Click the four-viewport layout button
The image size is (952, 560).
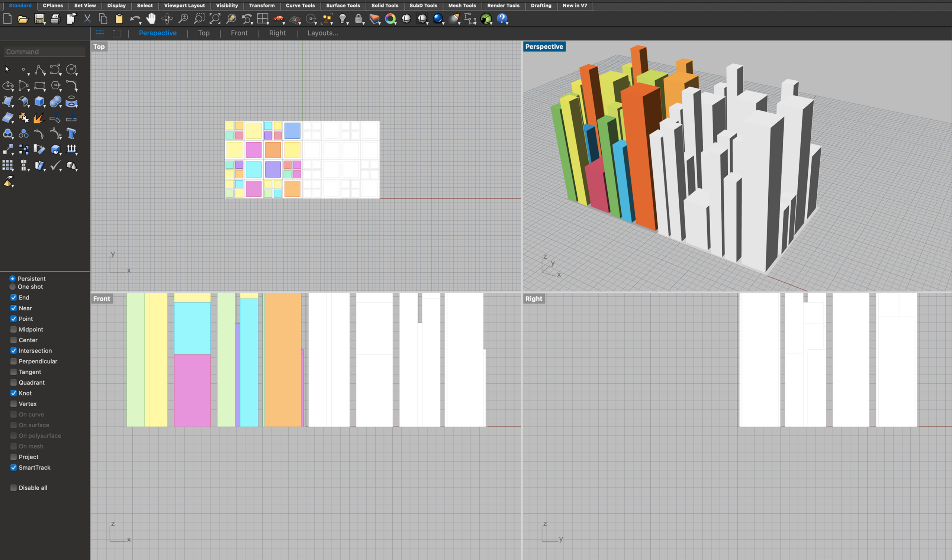[100, 33]
